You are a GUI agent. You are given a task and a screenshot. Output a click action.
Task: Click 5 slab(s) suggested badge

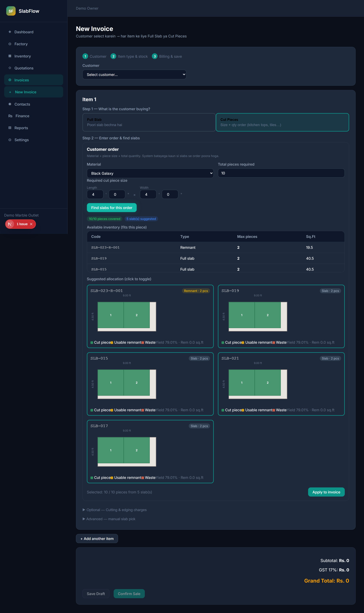point(141,219)
